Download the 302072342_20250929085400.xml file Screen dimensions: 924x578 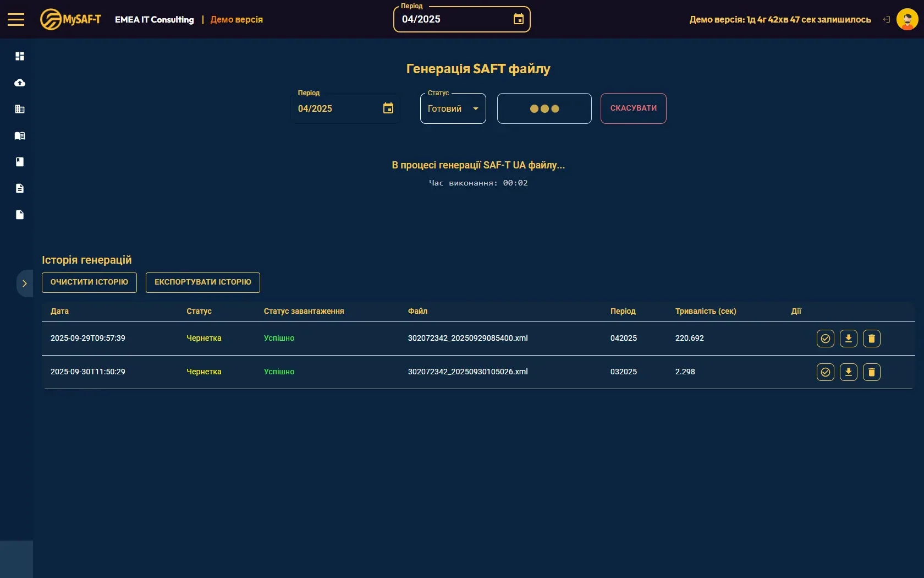point(848,339)
